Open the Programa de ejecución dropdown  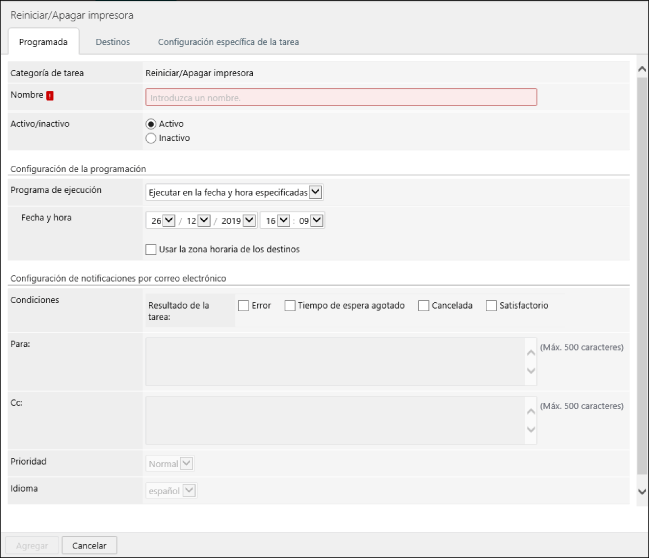tap(234, 192)
